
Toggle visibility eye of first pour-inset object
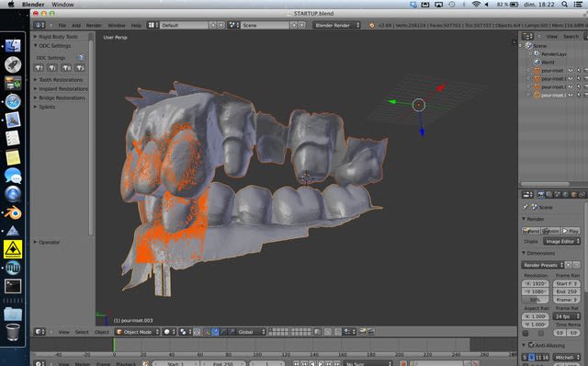[571, 70]
